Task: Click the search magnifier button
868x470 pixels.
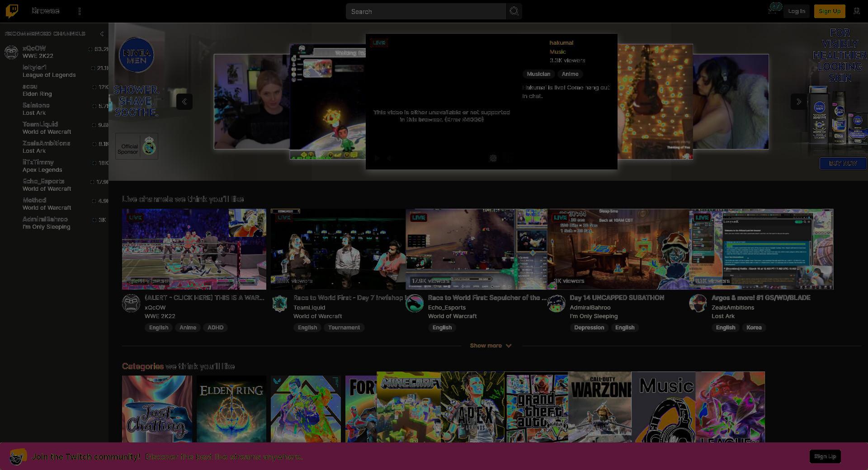Action: click(514, 11)
